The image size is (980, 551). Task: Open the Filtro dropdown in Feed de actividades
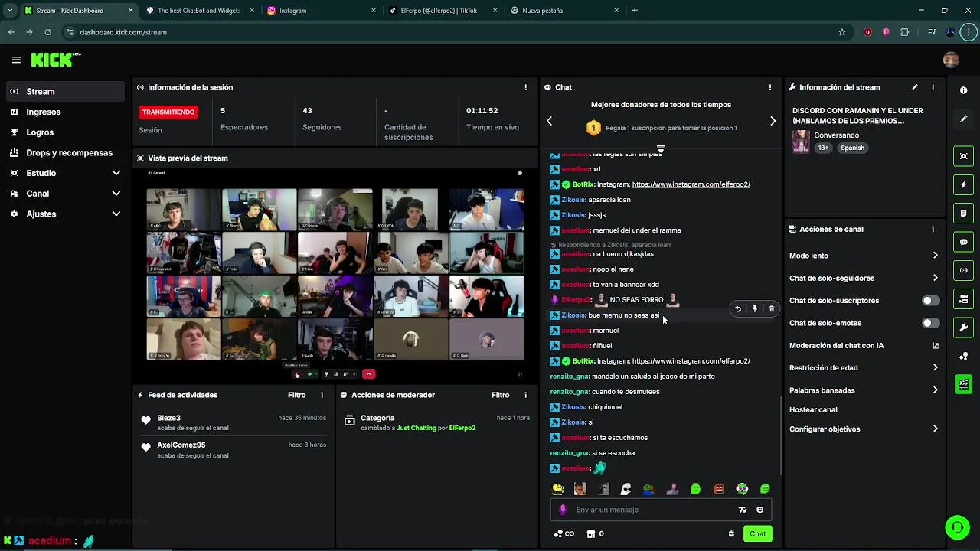click(296, 395)
